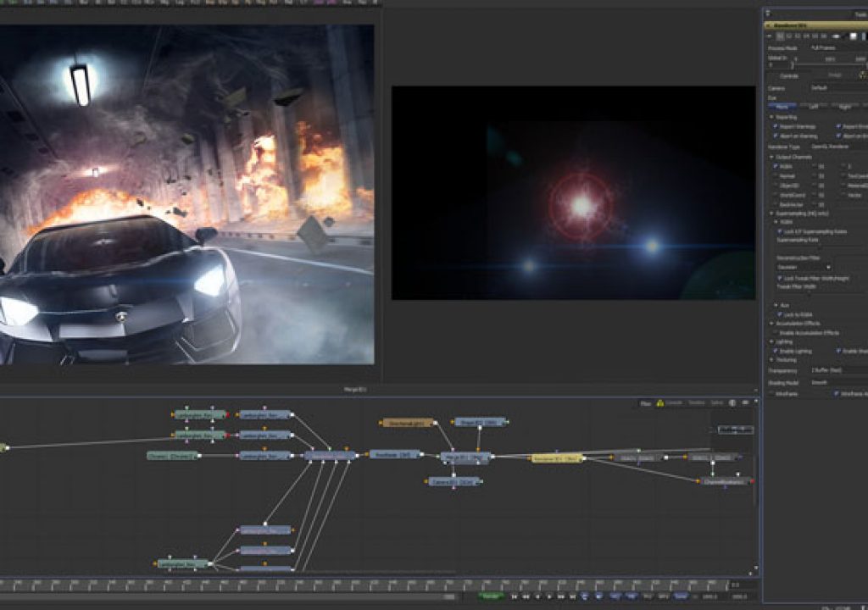Select the Shape3D node in the flow
Screen dimensions: 868x610
[x=480, y=423]
